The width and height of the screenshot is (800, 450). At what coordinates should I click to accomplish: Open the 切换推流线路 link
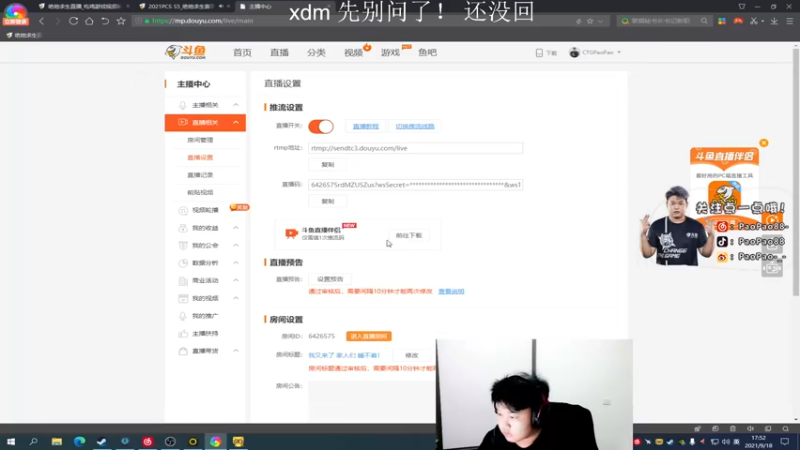(415, 126)
